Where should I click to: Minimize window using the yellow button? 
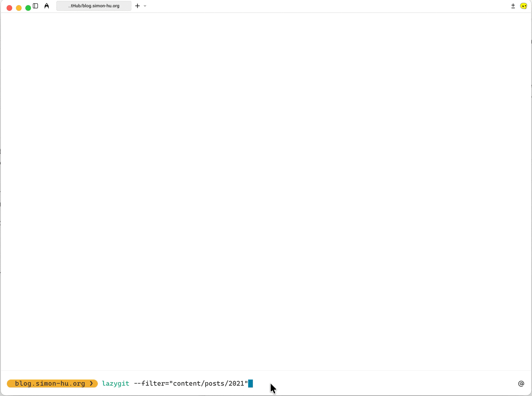coord(19,8)
